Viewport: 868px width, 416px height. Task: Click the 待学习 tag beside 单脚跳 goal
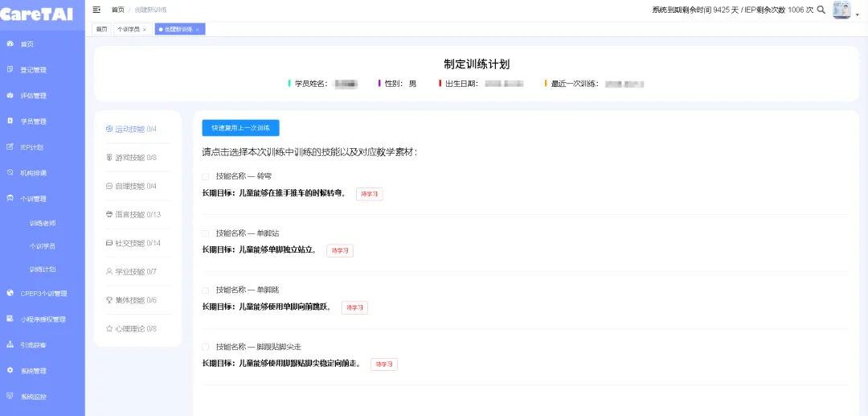(x=355, y=307)
